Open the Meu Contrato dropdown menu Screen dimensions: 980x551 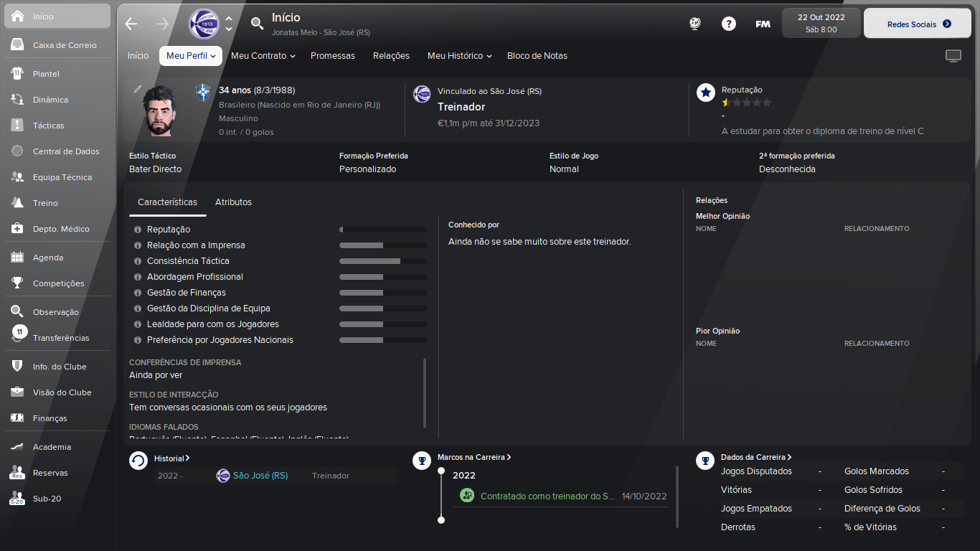click(x=263, y=56)
